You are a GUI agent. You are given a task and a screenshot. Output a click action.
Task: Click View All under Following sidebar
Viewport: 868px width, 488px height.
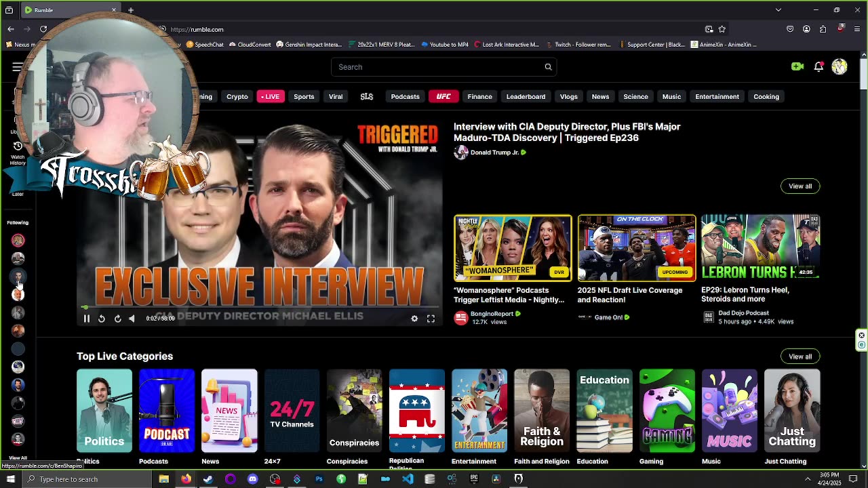18,458
